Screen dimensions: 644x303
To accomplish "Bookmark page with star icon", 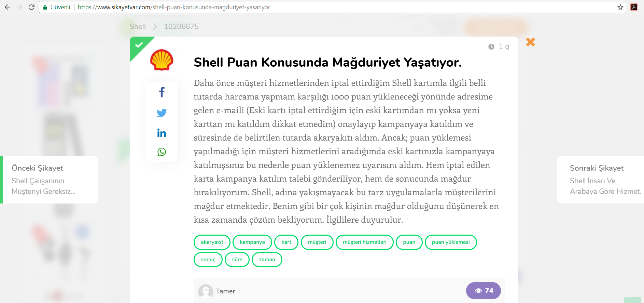I will point(620,7).
